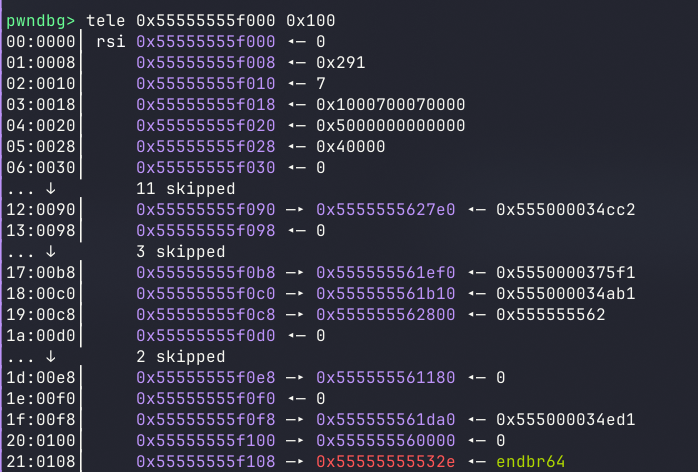Screen dimensions: 698x472
Task: Click the pwndbg> prompt text
Action: tap(41, 20)
